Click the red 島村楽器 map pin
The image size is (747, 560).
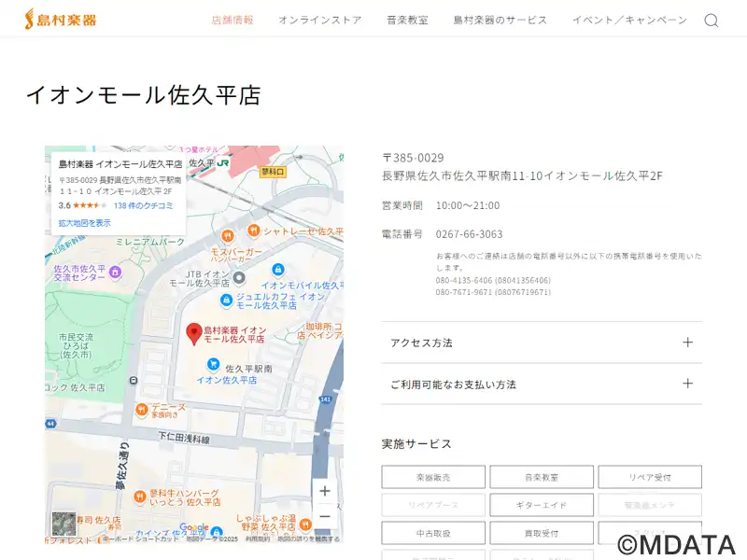tap(194, 333)
